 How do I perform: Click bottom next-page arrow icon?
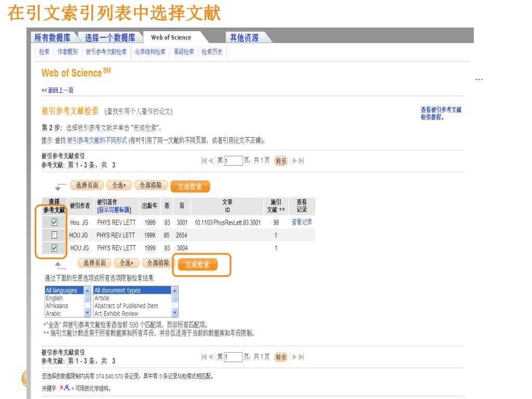[295, 356]
